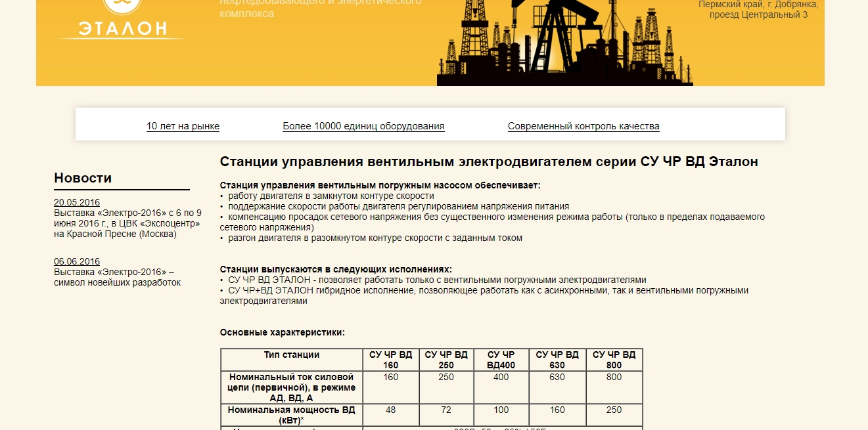Viewport: 868px width, 430px height.
Task: Click the "Основные характеристики:" heading
Action: (282, 333)
